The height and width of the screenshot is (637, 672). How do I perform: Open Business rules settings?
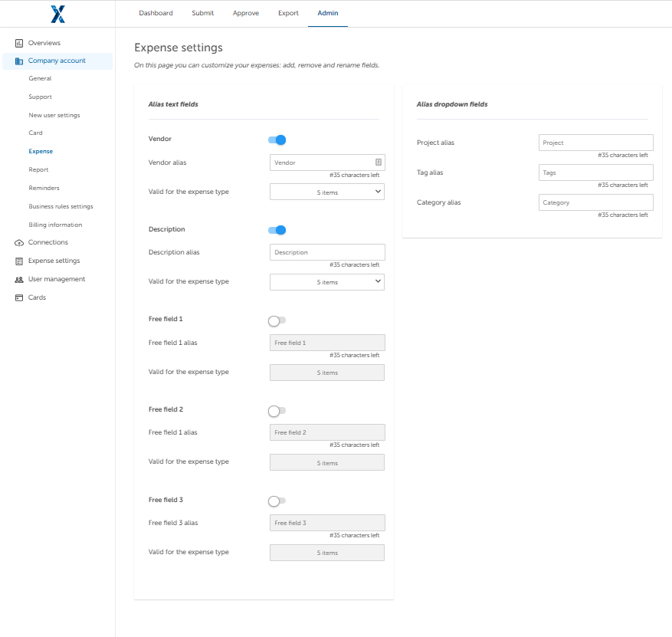[61, 207]
